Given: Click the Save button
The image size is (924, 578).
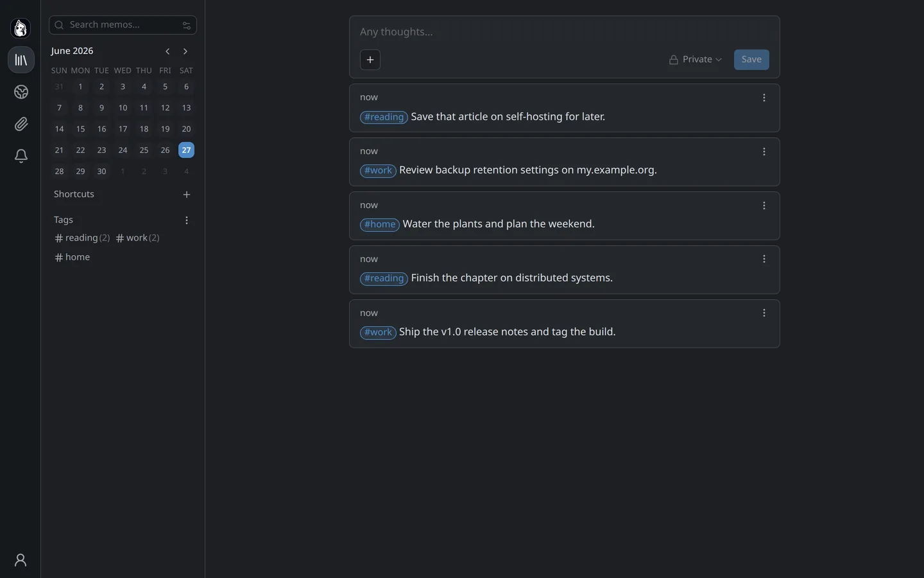Looking at the screenshot, I should click(x=751, y=60).
